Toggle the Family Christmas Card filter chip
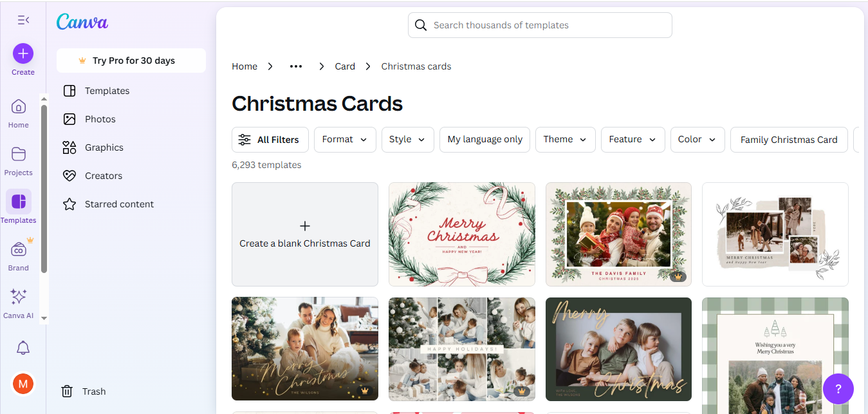This screenshot has height=414, width=868. (788, 139)
